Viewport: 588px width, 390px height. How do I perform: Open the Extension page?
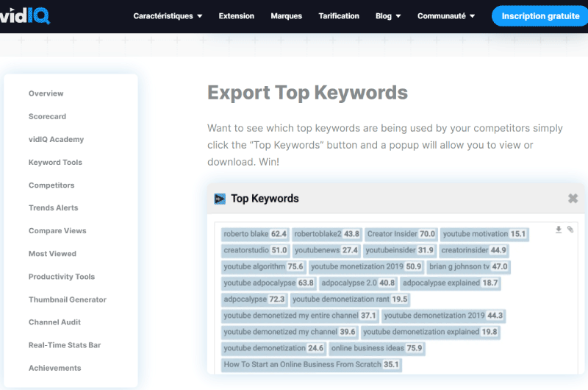(x=236, y=16)
